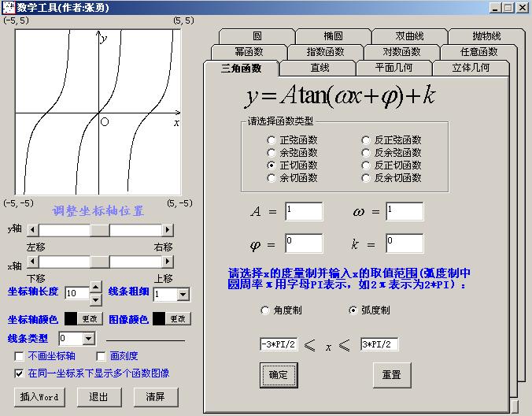Viewport: 532px width, 416px height.
Task: Minimize the 数学工具 window
Action: pyautogui.click(x=496, y=7)
